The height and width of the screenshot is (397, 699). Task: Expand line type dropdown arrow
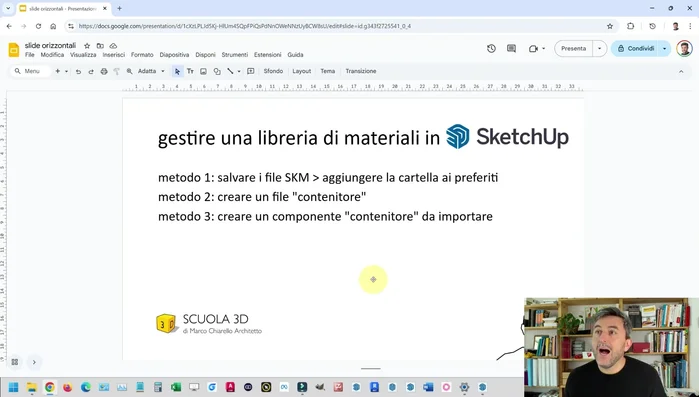(239, 71)
